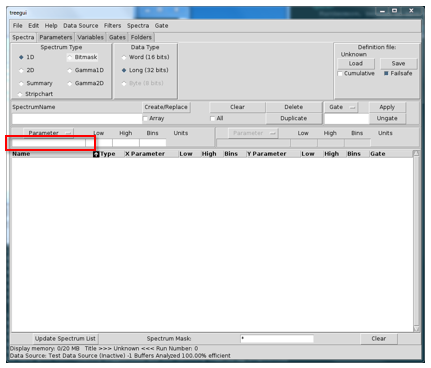Click the Duplicate button

(294, 118)
